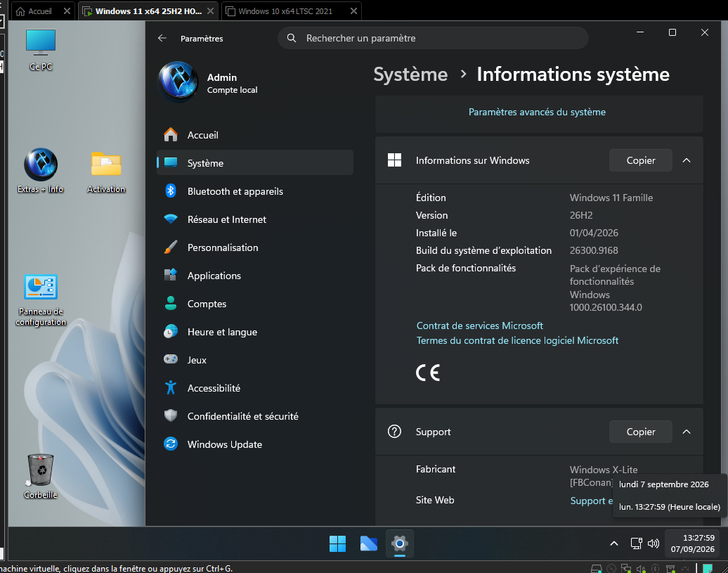Select Comptes in the sidebar
Viewport: 728px width, 573px height.
coord(255,304)
